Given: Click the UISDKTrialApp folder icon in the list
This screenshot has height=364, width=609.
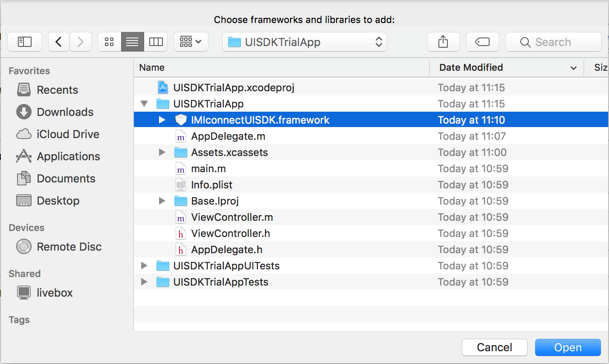Looking at the screenshot, I should (x=163, y=104).
